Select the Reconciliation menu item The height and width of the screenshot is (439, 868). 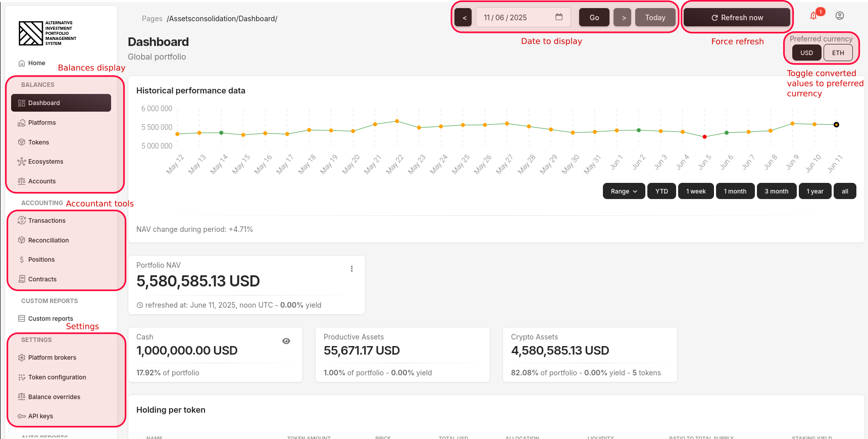tap(48, 240)
